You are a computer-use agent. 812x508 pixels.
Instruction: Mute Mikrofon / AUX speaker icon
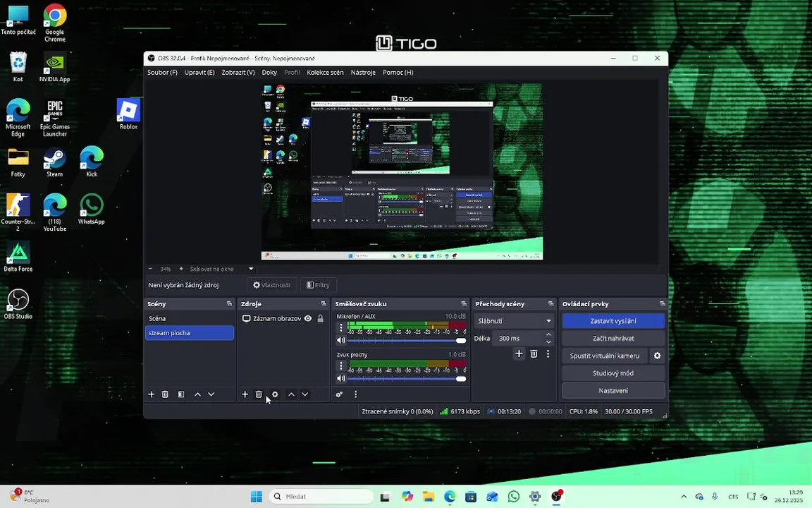340,341
